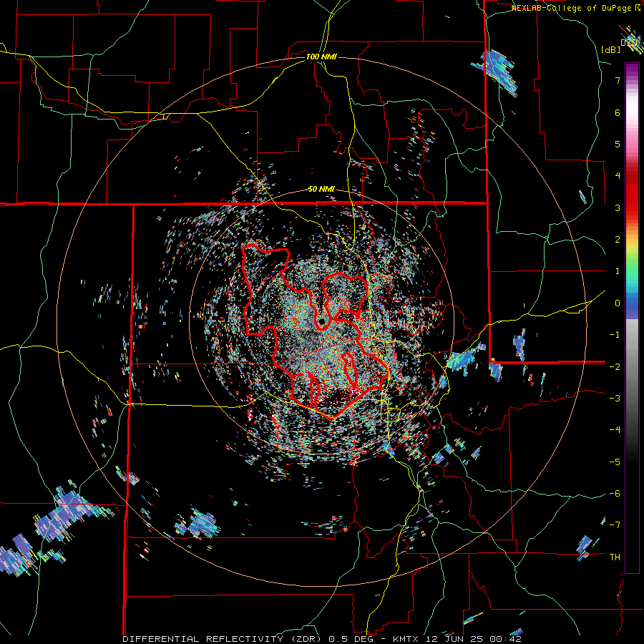644x644 pixels.
Task: Click the '7' value on color scale
Action: click(x=618, y=80)
